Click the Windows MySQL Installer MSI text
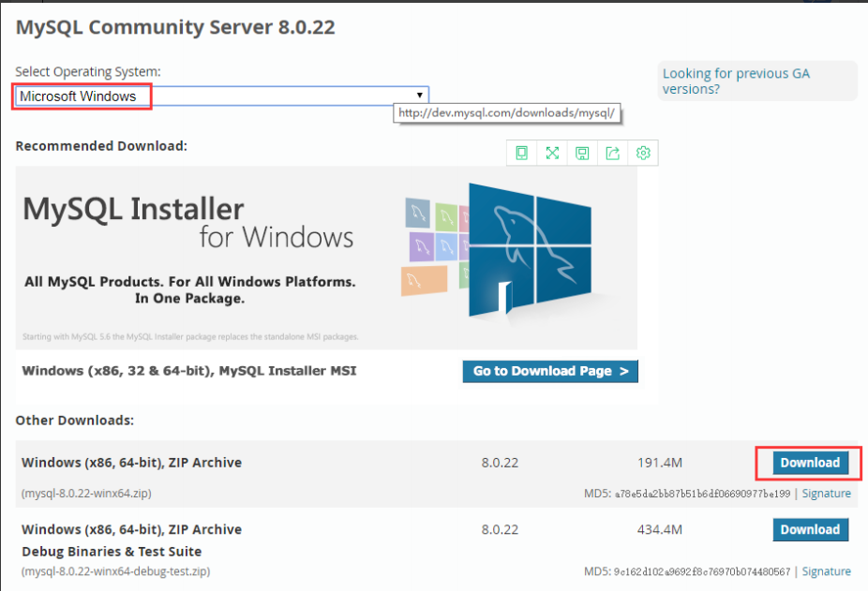Image resolution: width=868 pixels, height=591 pixels. [189, 371]
